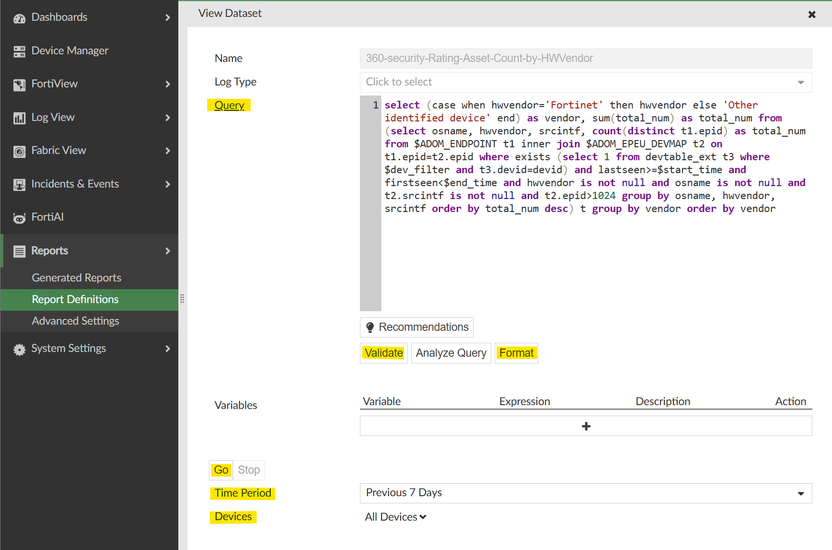832x550 pixels.
Task: Click the Validate button
Action: (x=384, y=353)
